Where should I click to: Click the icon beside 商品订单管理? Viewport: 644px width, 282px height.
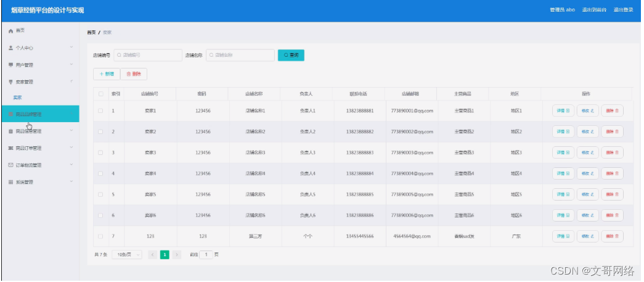click(11, 148)
